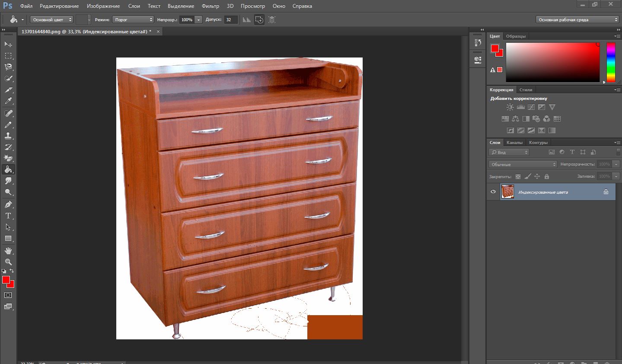Open the Фильтр menu

(211, 6)
